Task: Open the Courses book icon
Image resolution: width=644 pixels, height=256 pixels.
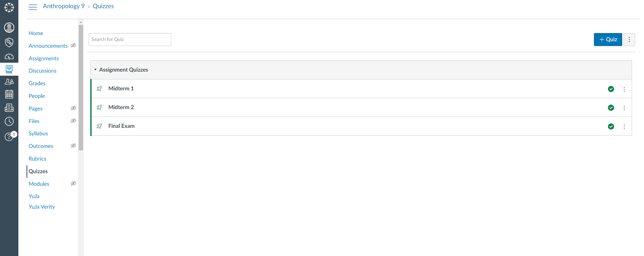Action: [9, 70]
